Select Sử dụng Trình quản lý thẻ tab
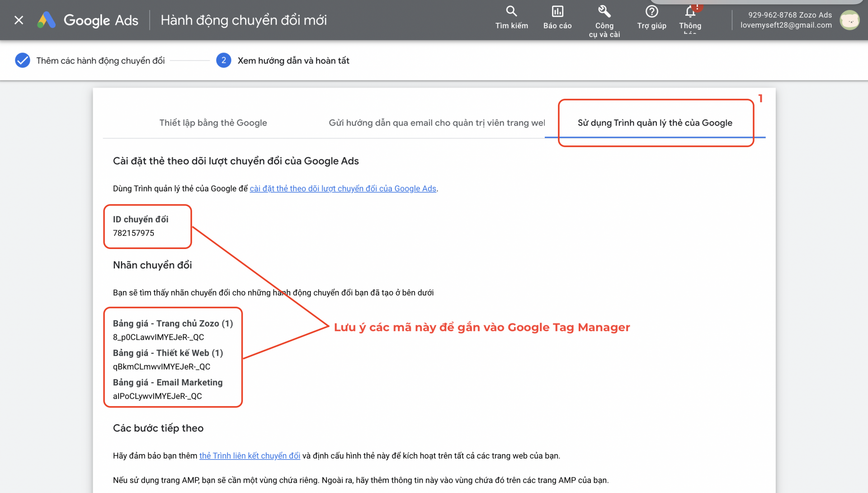The width and height of the screenshot is (868, 493). click(x=655, y=122)
